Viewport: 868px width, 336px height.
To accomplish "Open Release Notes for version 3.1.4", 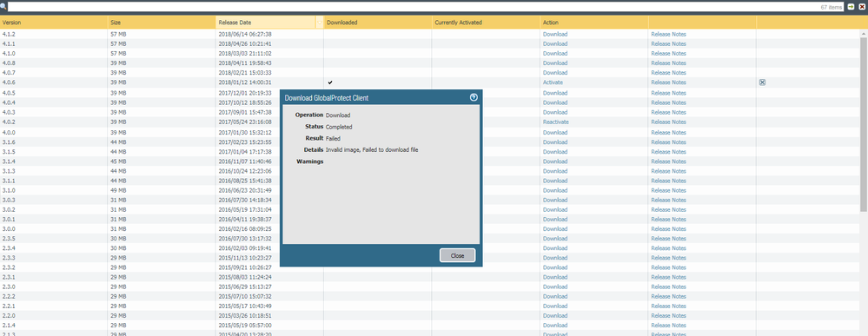I will pos(669,161).
